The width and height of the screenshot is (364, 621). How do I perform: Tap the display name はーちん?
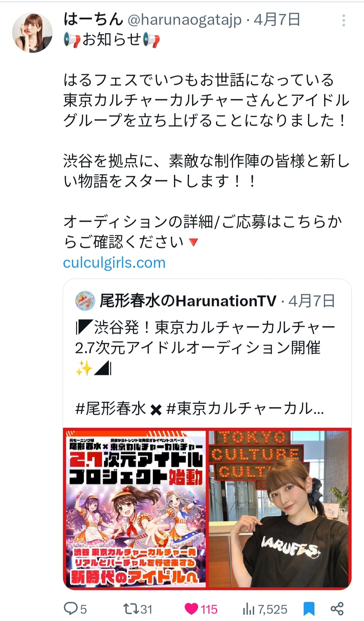pos(93,20)
